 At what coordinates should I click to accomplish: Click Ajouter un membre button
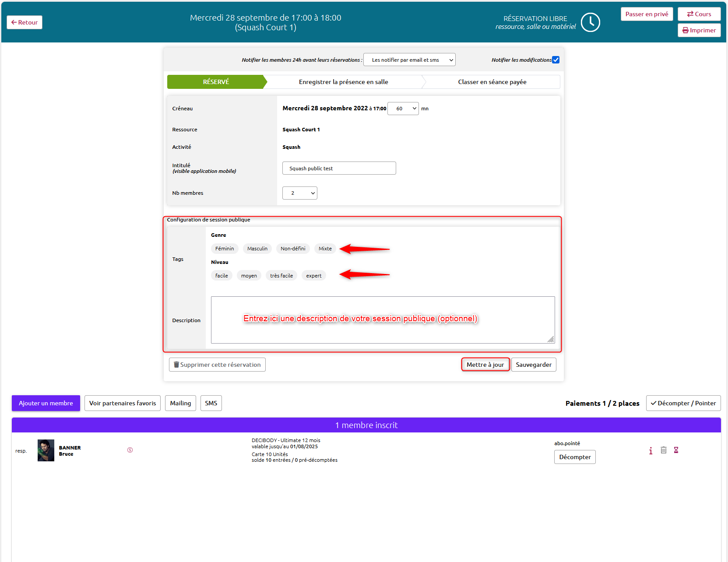tap(46, 403)
